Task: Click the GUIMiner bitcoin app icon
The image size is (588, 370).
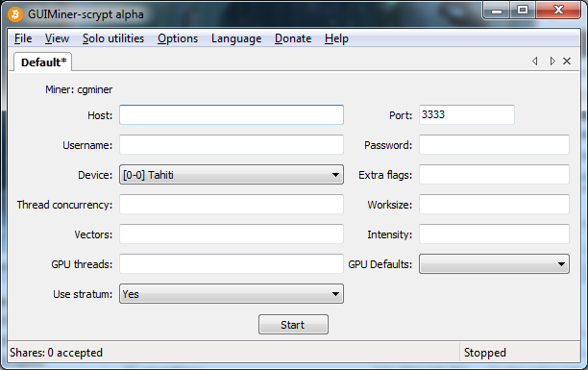Action: pyautogui.click(x=15, y=14)
